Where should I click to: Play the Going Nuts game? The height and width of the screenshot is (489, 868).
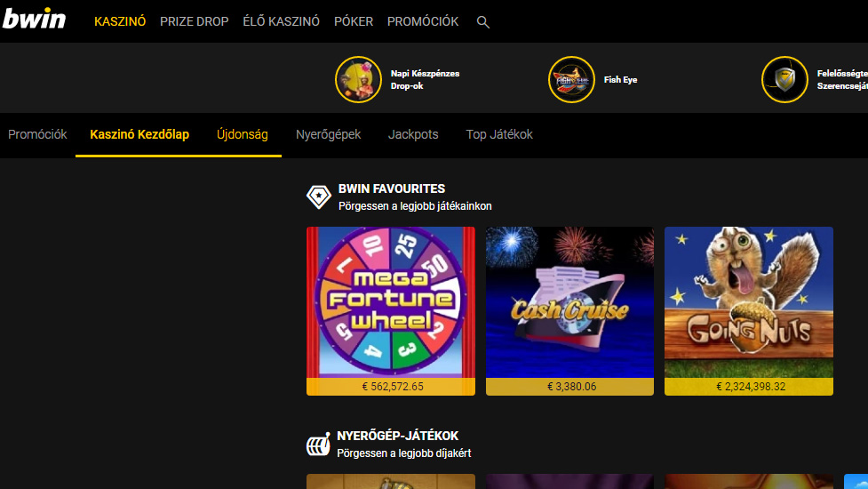point(749,302)
